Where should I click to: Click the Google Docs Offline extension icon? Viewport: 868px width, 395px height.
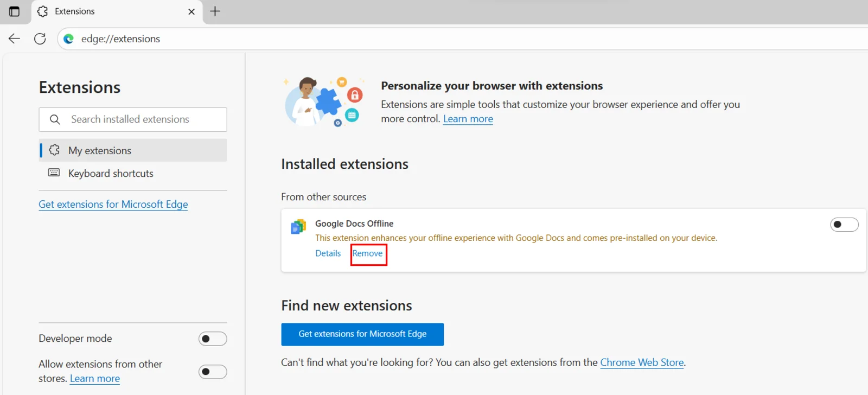298,226
